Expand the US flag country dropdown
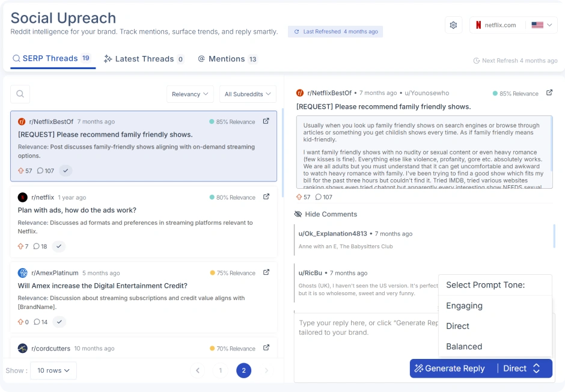This screenshot has height=392, width=565. coord(542,25)
